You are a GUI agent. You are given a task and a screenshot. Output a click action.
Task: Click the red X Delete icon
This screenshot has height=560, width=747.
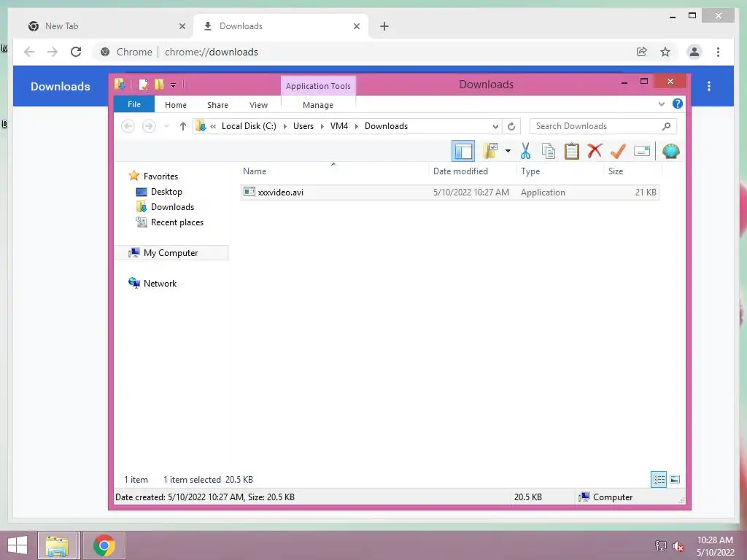click(x=595, y=150)
